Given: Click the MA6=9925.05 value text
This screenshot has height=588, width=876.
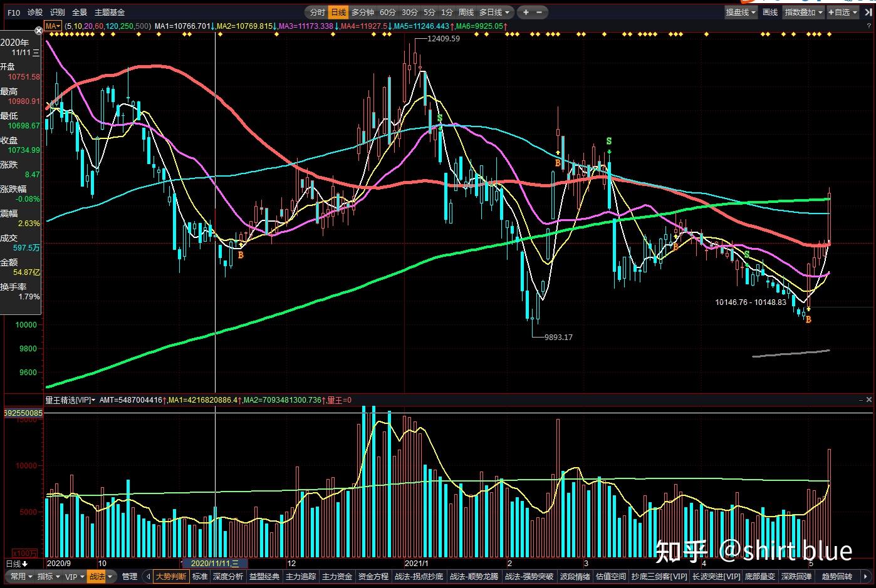Looking at the screenshot, I should (479, 26).
